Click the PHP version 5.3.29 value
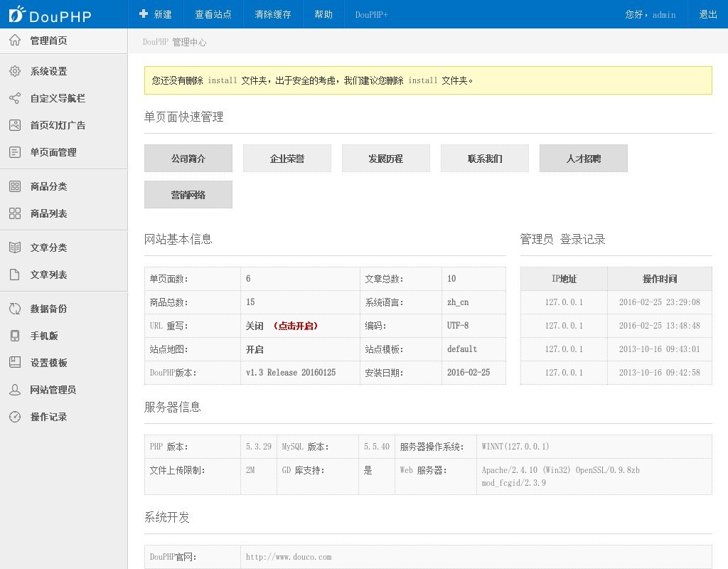This screenshot has width=728, height=569. point(259,447)
